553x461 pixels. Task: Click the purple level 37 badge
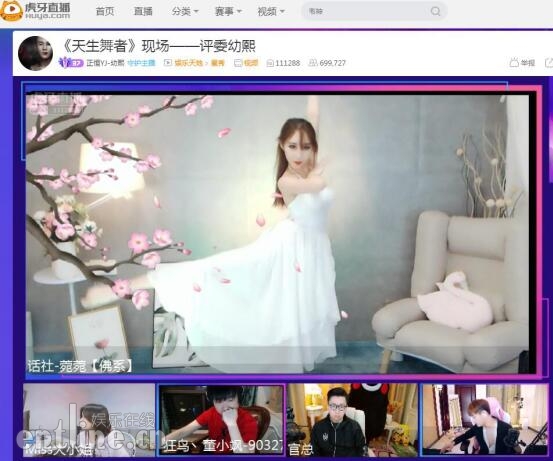(71, 63)
